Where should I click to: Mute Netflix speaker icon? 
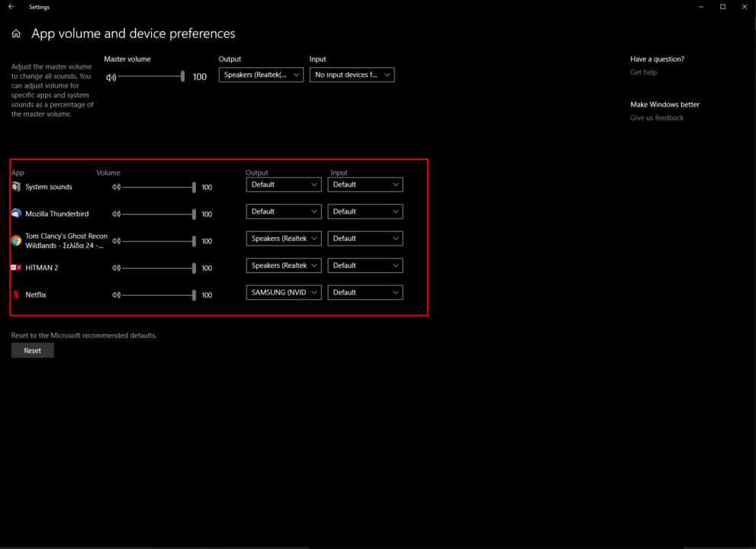(116, 295)
